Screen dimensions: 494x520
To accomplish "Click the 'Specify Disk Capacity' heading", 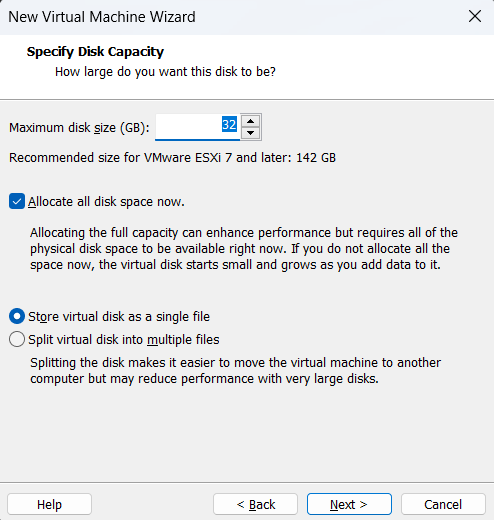I will 95,52.
